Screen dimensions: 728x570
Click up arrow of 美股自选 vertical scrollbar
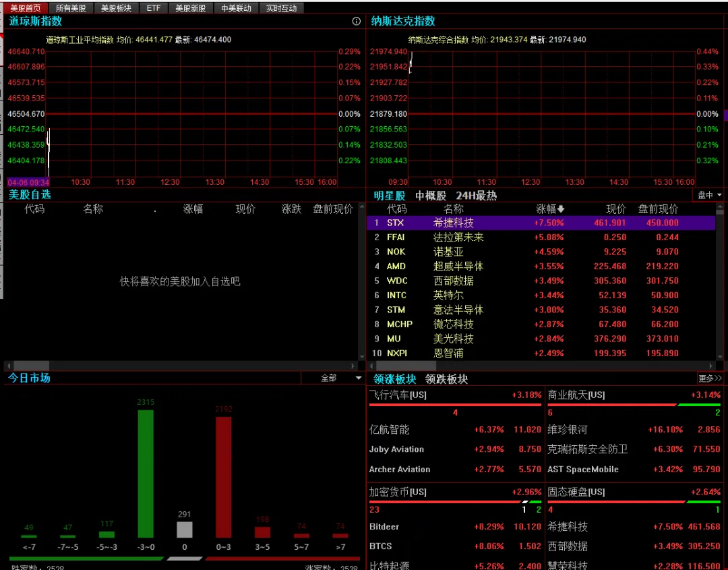(x=362, y=206)
